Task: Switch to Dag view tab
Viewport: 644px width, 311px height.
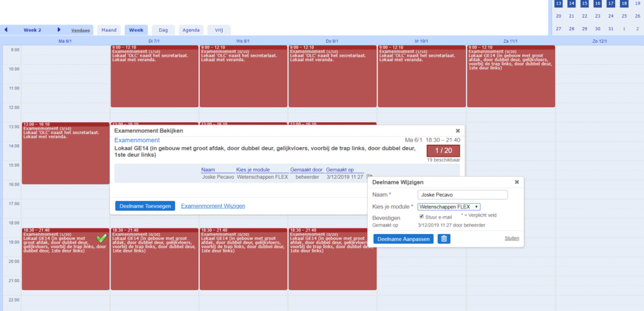Action: pos(163,30)
